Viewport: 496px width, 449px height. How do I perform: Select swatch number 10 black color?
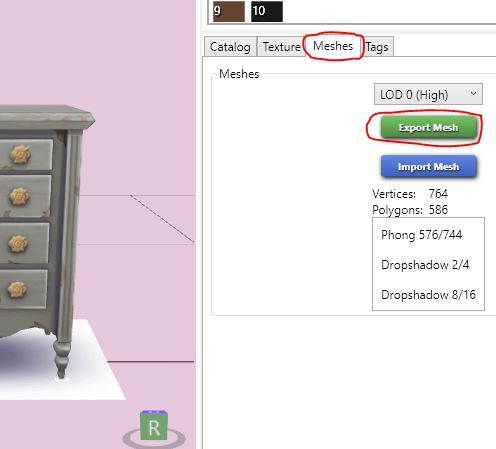(x=267, y=11)
